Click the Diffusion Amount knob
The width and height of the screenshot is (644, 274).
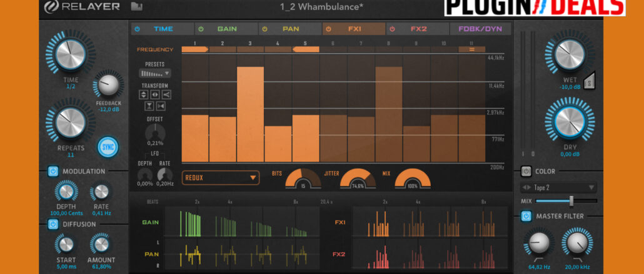coord(101,244)
